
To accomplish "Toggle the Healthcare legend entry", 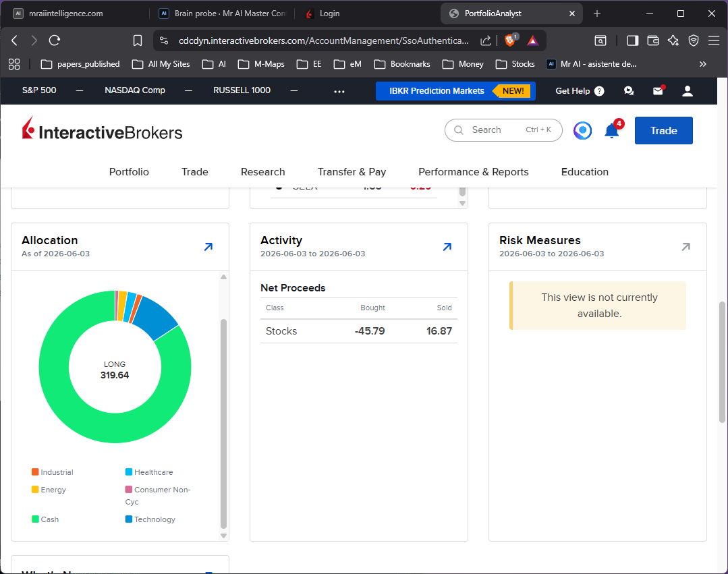I will [x=149, y=472].
